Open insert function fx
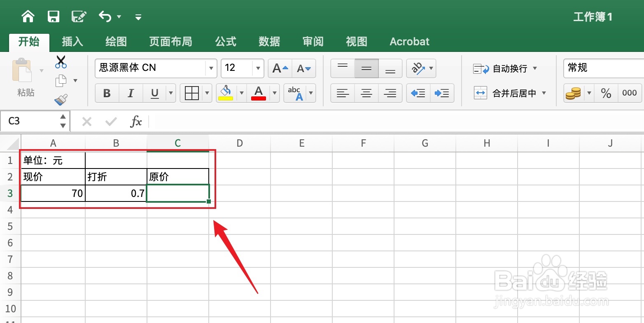Viewport: 644px width, 323px height. [x=136, y=122]
